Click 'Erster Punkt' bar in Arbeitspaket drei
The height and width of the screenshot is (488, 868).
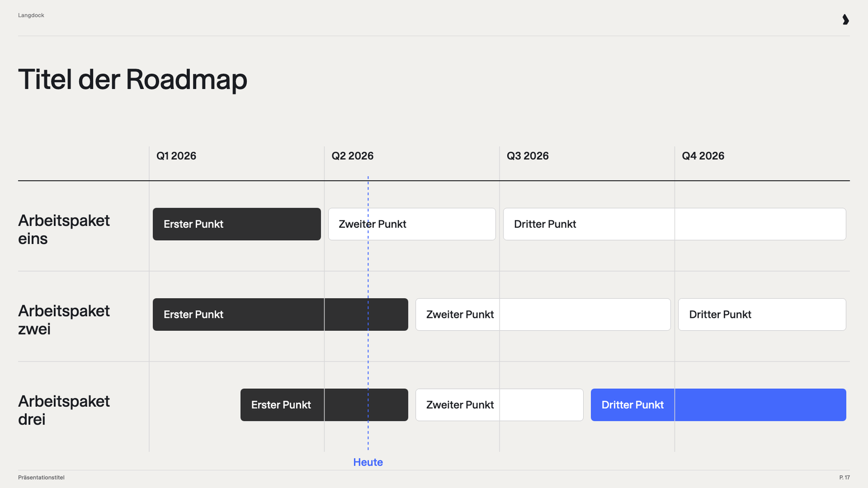click(x=324, y=405)
